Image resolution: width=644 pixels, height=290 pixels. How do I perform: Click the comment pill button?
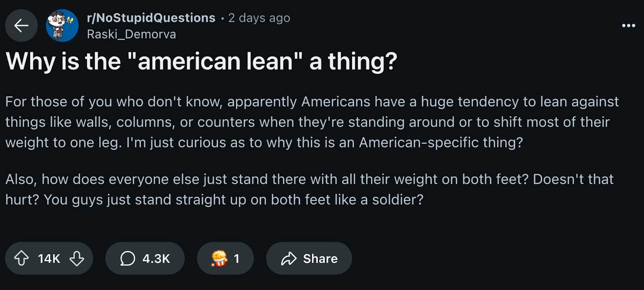(145, 259)
